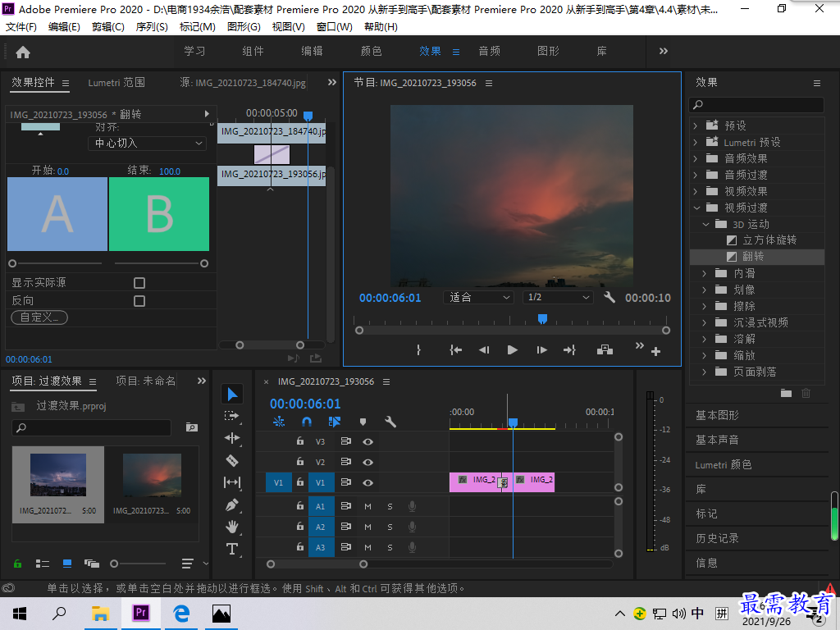Screen dimensions: 840x630
Task: Switch to the 颜色 workspace tab
Action: click(x=371, y=52)
